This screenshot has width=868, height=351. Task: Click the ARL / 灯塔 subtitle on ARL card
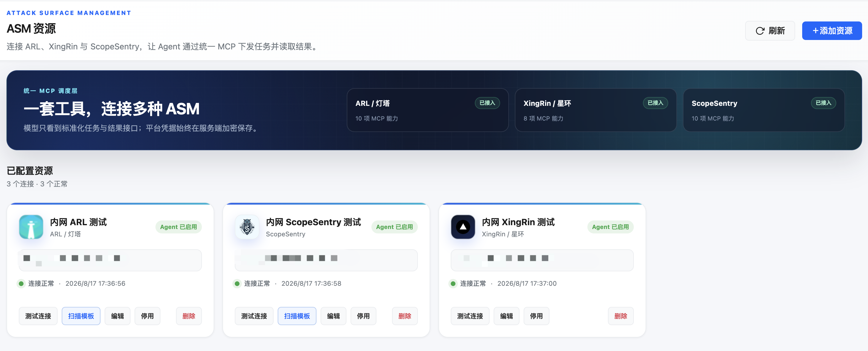[x=65, y=234]
